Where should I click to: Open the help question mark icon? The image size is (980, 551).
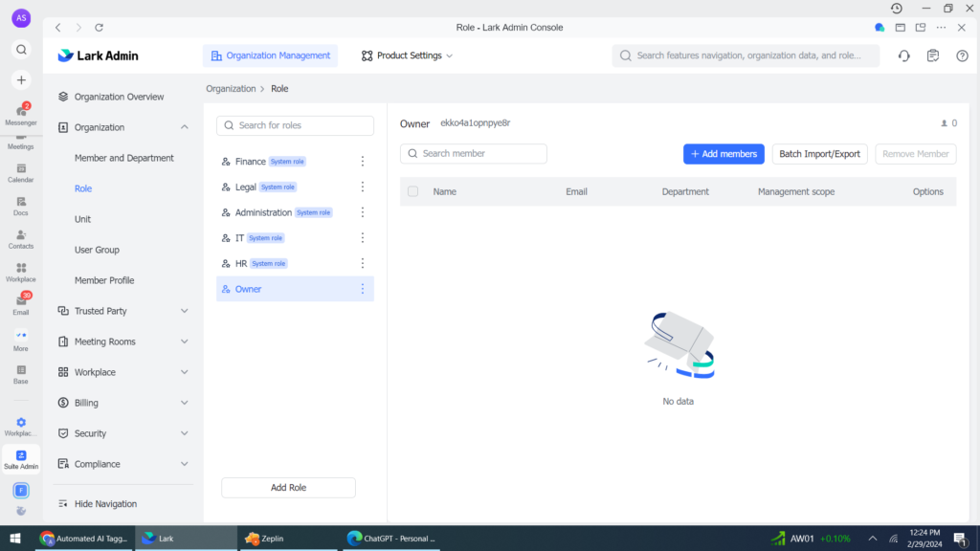[x=962, y=55]
